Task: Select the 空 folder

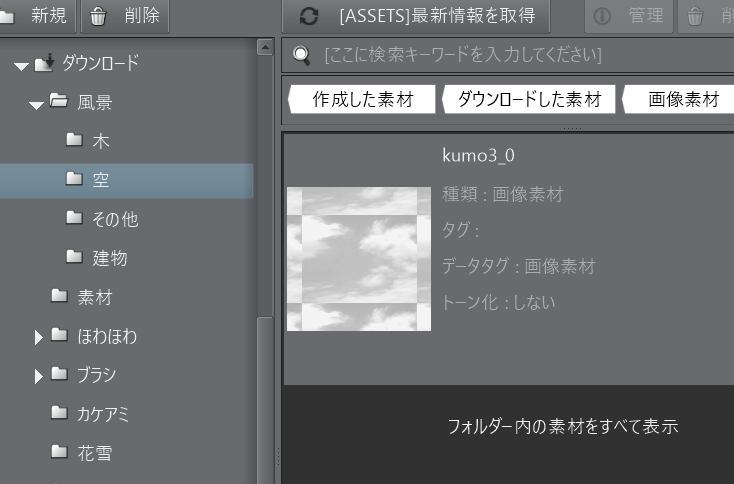Action: pos(126,180)
